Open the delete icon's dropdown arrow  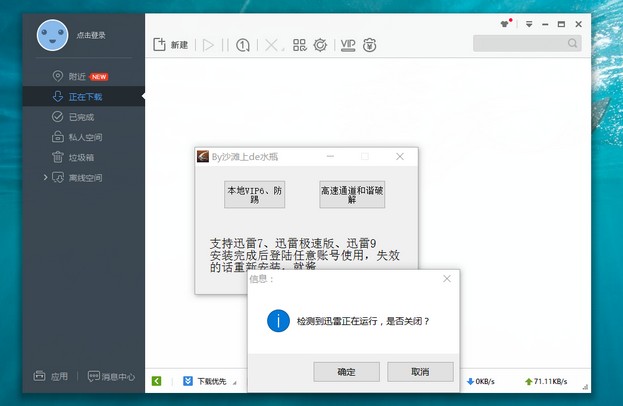point(283,49)
